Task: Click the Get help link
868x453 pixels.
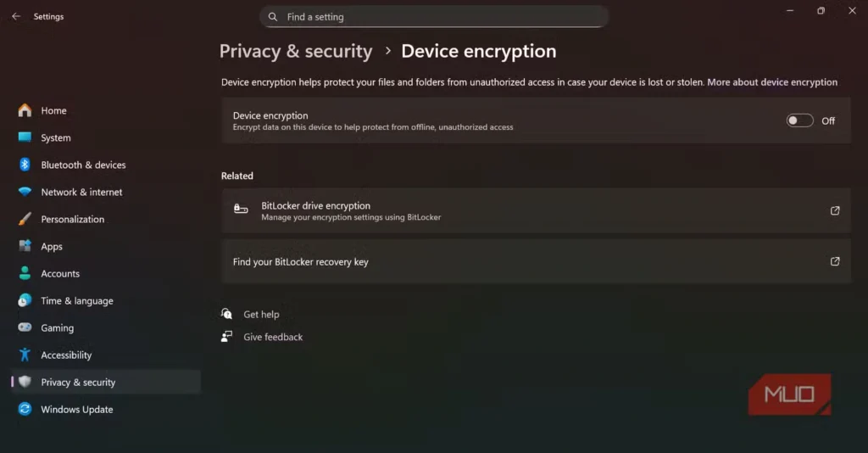Action: (x=261, y=314)
